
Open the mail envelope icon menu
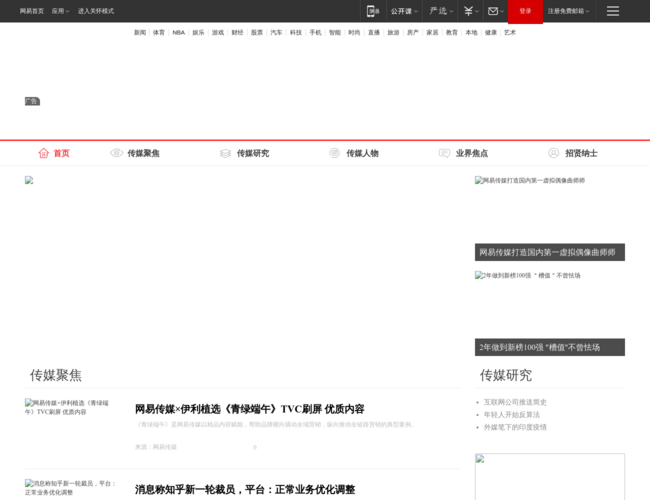click(x=492, y=11)
